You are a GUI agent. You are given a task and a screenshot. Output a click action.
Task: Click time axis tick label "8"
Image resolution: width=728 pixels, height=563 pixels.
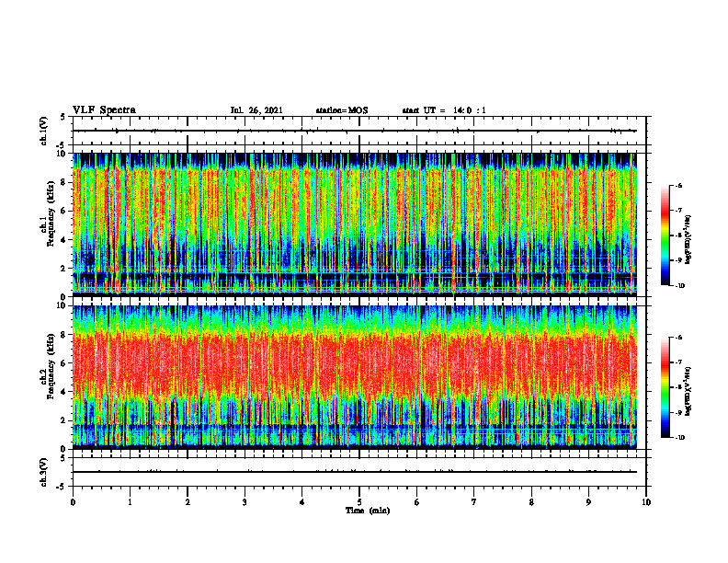click(531, 502)
